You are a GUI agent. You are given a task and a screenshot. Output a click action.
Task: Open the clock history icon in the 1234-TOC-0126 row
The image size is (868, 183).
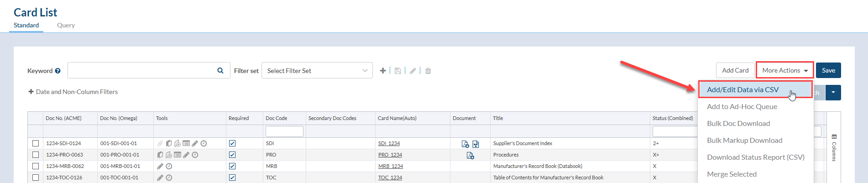tap(169, 178)
